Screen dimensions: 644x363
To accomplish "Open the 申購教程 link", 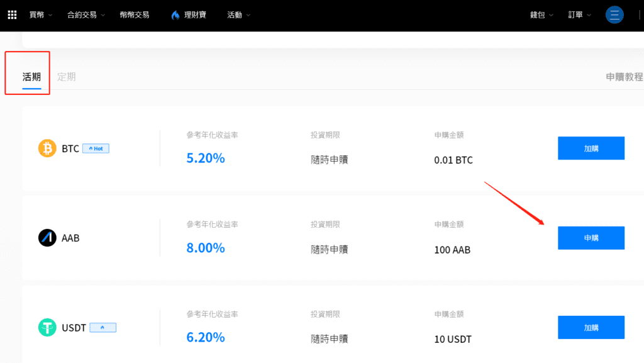I will (625, 77).
